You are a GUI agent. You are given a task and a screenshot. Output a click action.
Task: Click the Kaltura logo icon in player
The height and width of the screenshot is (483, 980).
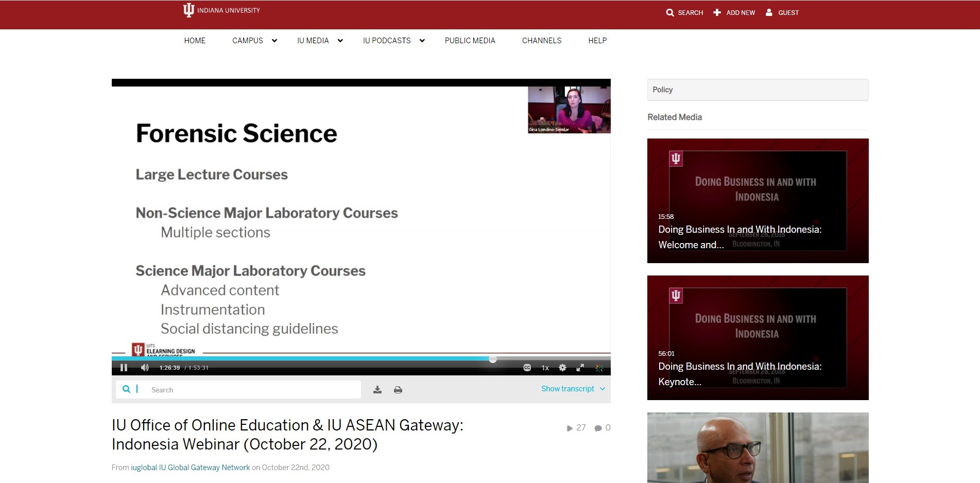pos(599,368)
